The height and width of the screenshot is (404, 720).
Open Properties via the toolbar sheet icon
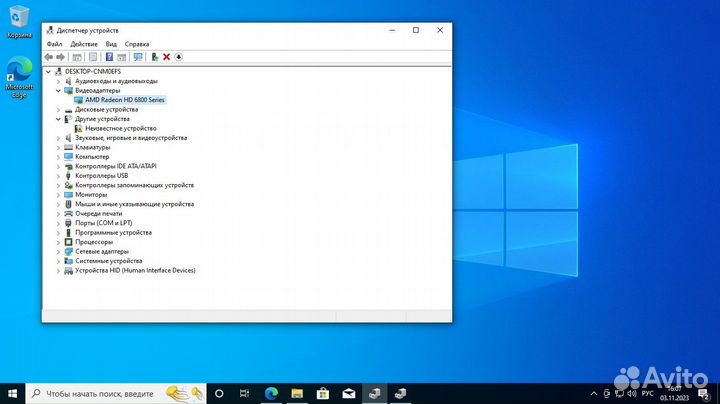pos(93,57)
